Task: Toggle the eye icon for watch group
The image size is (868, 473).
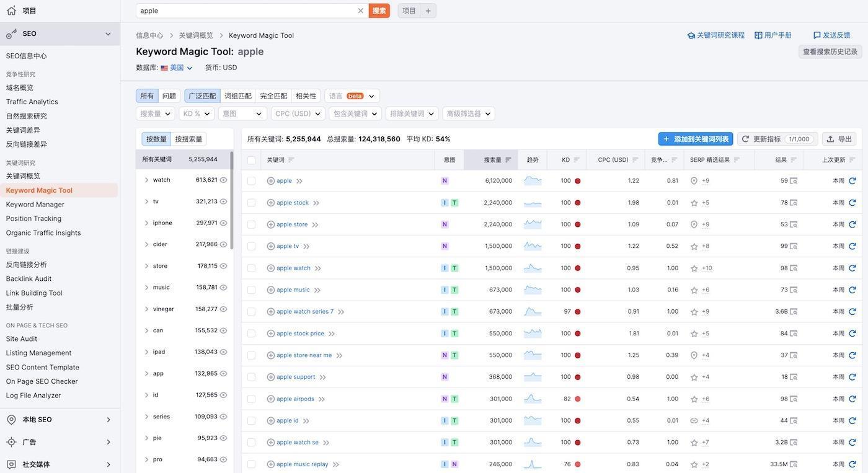Action: [223, 180]
